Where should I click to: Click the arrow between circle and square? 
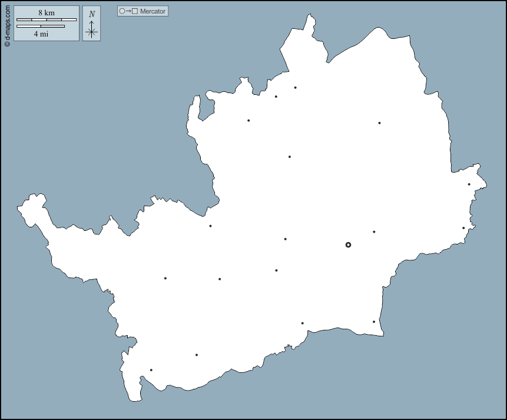point(128,11)
